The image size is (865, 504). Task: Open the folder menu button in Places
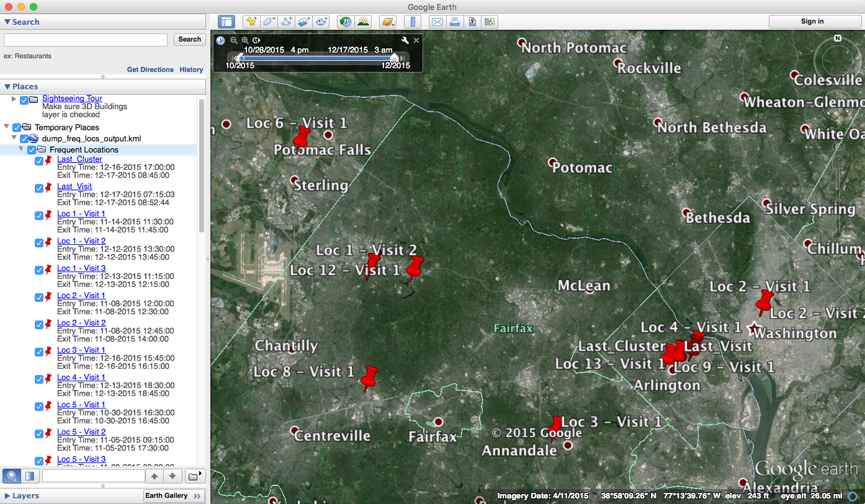tap(195, 476)
